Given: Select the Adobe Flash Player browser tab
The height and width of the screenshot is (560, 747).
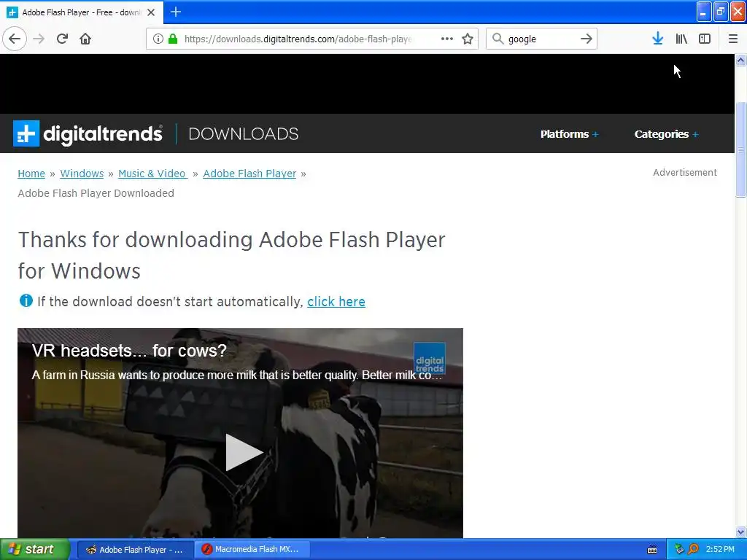Looking at the screenshot, I should point(82,12).
